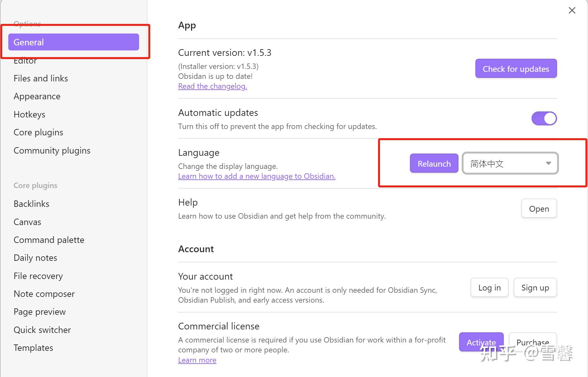Open the Editor settings tab
This screenshot has width=588, height=377.
(25, 60)
